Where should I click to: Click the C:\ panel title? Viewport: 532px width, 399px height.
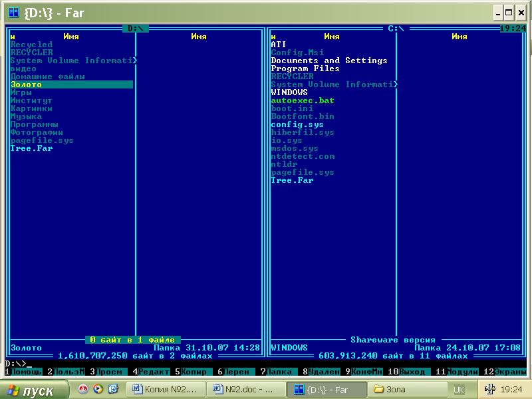(x=396, y=29)
